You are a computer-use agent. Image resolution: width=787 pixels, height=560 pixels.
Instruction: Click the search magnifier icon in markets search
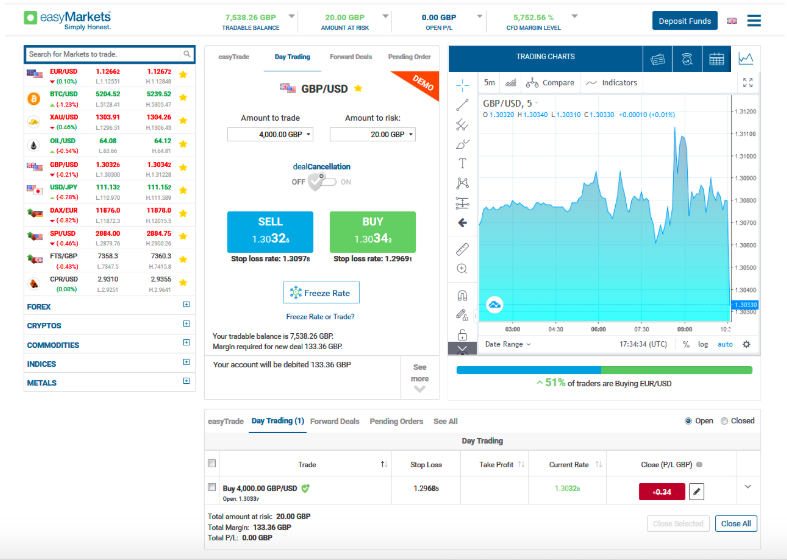click(187, 54)
